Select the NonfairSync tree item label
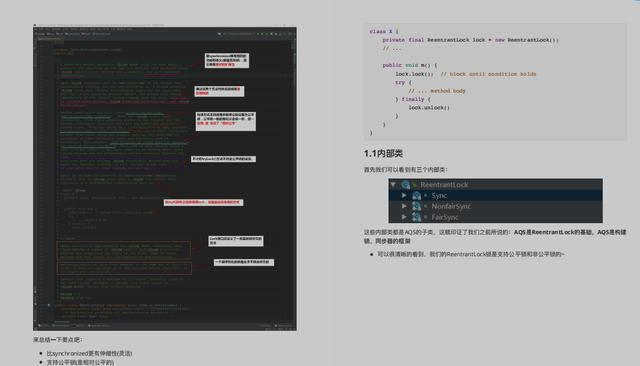This screenshot has width=640, height=366. [451, 206]
